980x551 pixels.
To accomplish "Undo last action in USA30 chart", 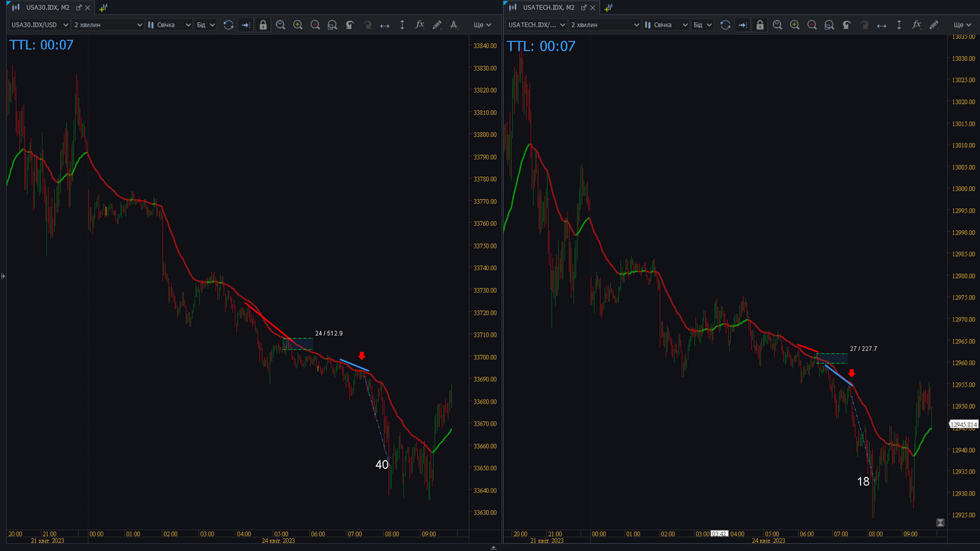I will (x=349, y=25).
